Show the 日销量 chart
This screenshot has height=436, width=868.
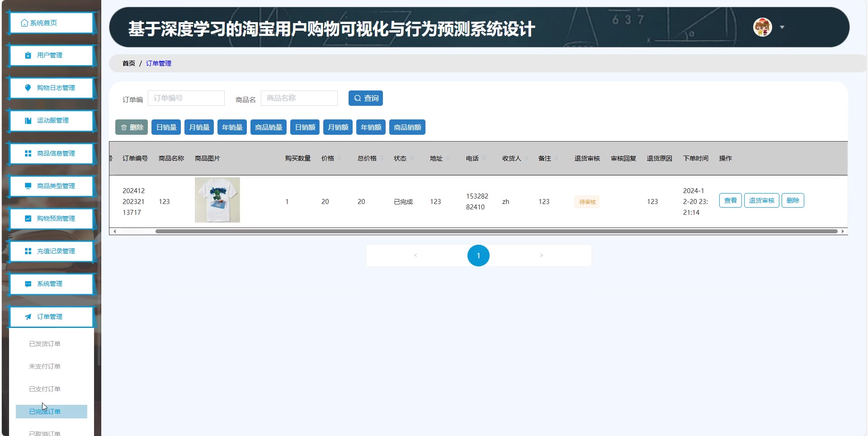coord(166,128)
